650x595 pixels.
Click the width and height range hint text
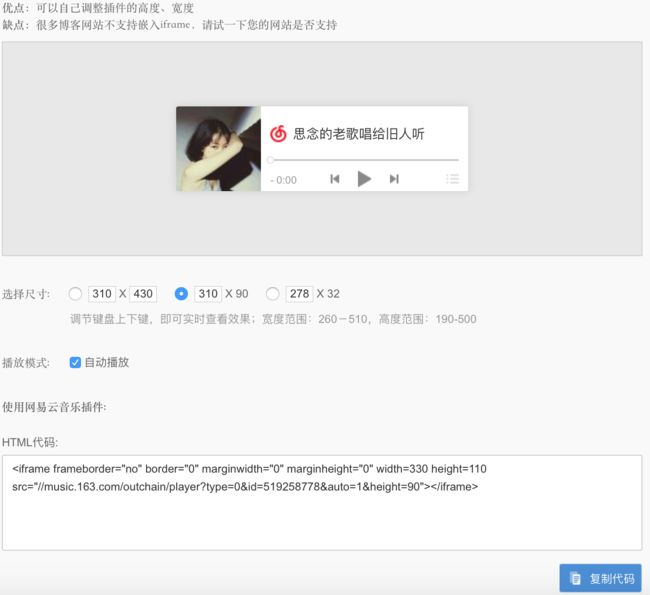[273, 319]
